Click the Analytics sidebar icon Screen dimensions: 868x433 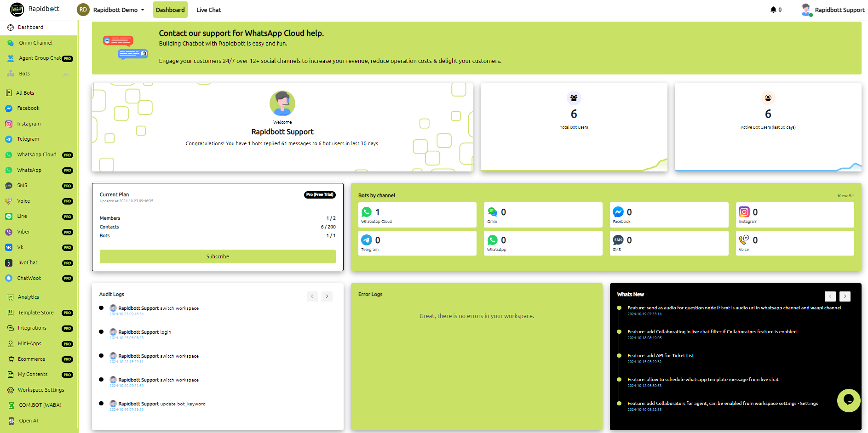click(11, 297)
